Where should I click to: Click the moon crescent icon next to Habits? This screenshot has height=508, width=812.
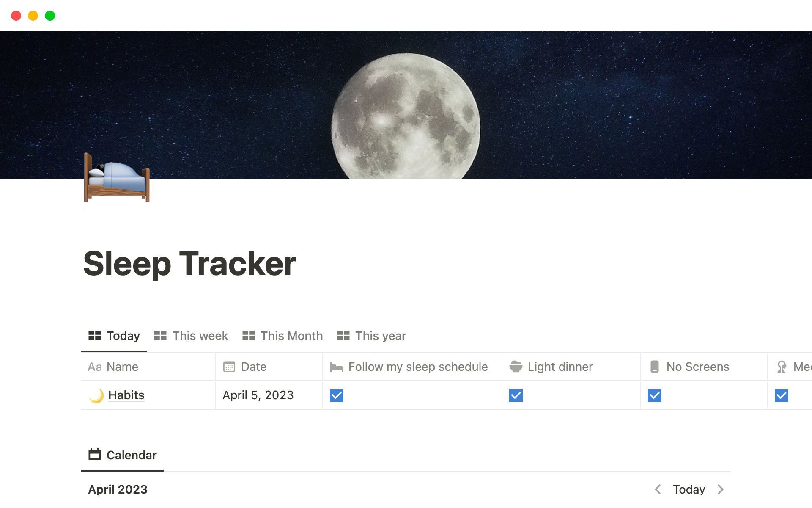[x=97, y=395]
